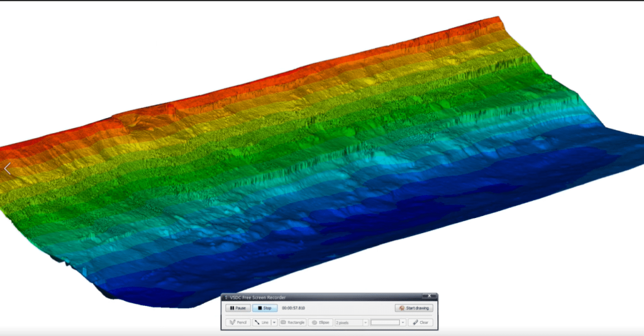
Task: Choose the Rectangle shape tool
Action: (293, 322)
